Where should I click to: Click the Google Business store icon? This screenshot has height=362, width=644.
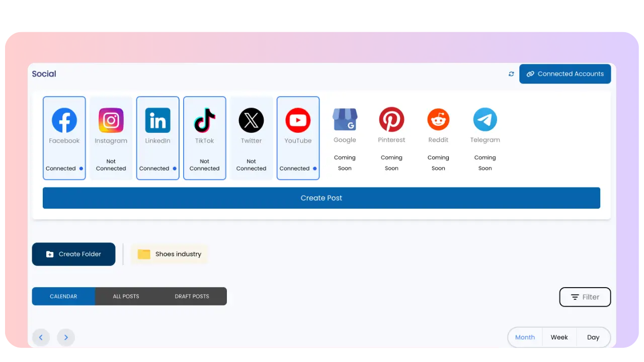coord(345,120)
